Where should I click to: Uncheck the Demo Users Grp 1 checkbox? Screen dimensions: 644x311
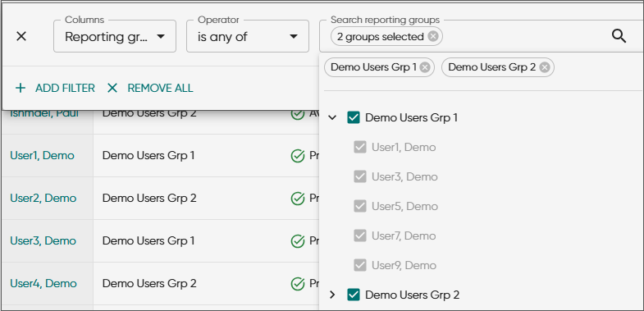354,118
